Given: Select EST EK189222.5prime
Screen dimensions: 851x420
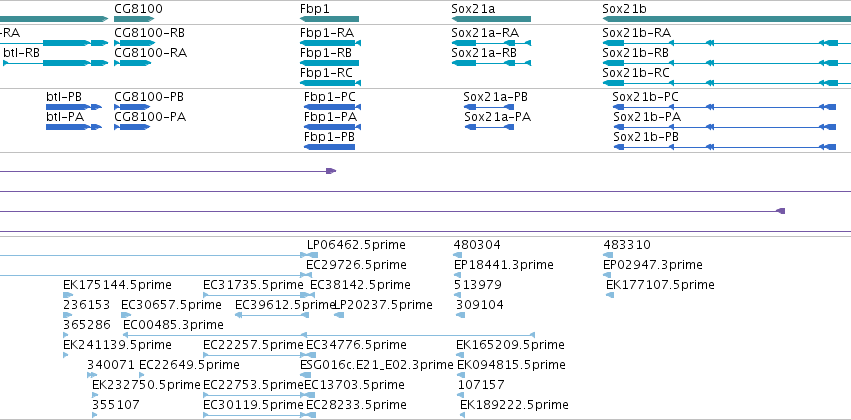Looking at the screenshot, I should coord(515,405).
